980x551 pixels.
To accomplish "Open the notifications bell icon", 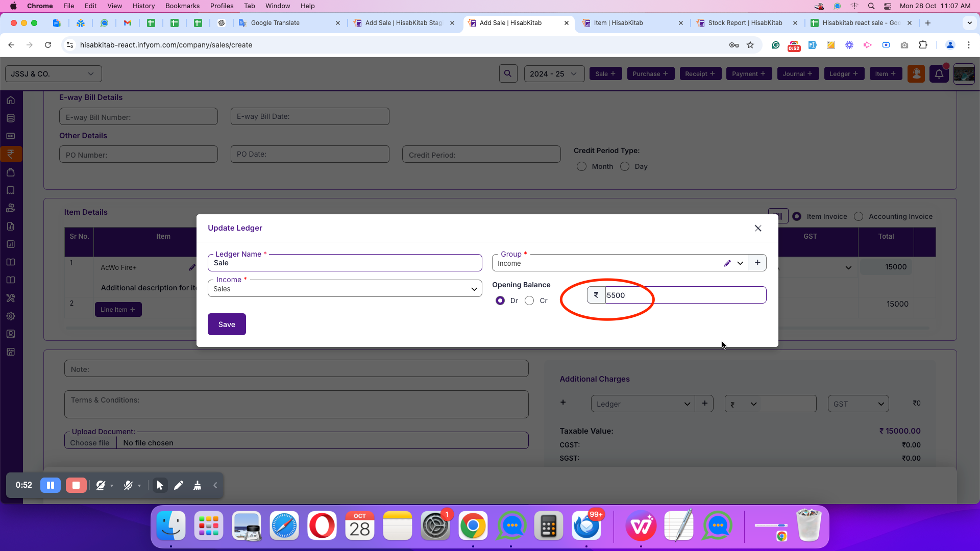I will (x=939, y=74).
